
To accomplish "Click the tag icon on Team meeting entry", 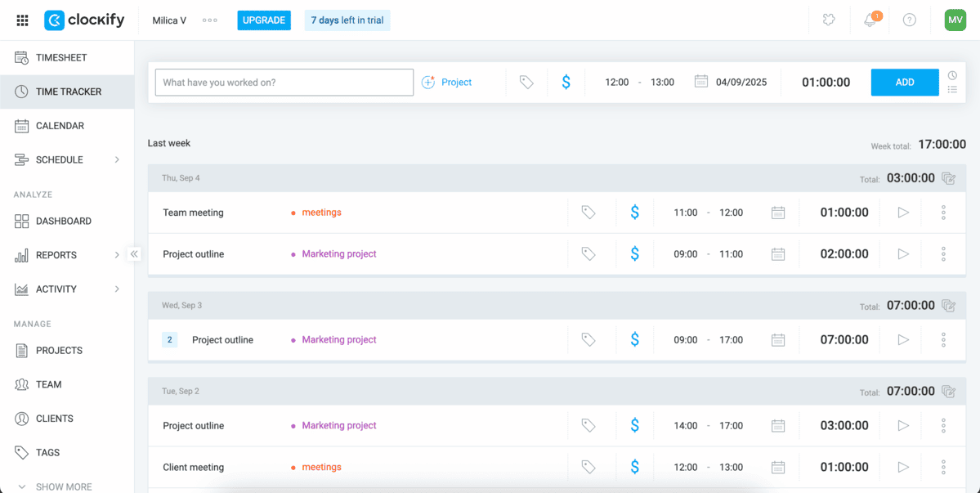I will (x=588, y=213).
